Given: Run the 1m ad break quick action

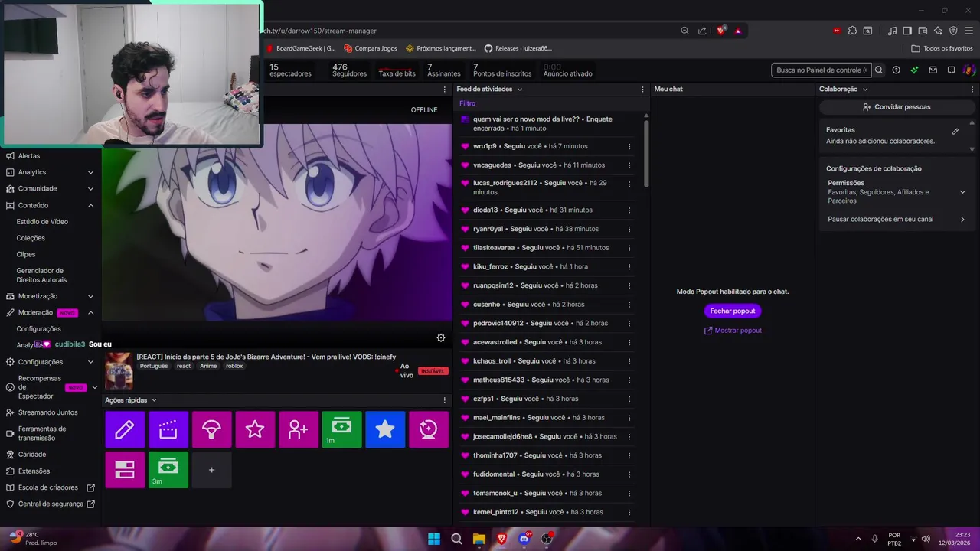Looking at the screenshot, I should point(341,429).
